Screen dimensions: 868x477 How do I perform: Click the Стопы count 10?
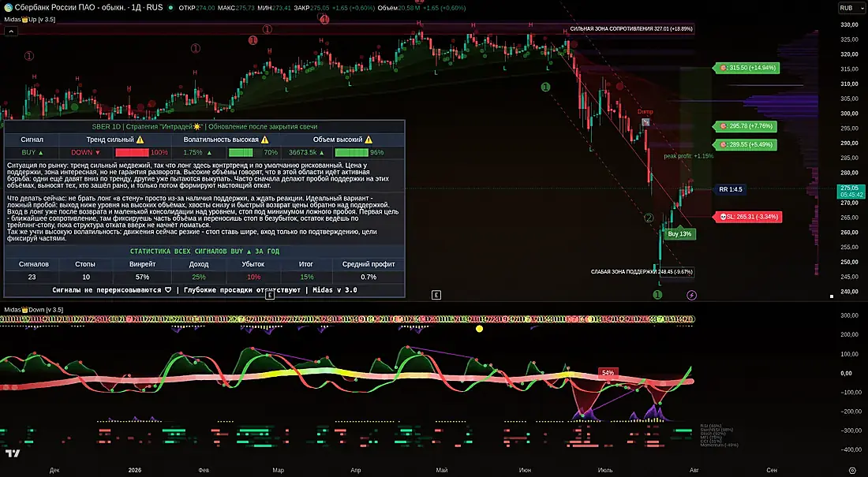point(86,277)
